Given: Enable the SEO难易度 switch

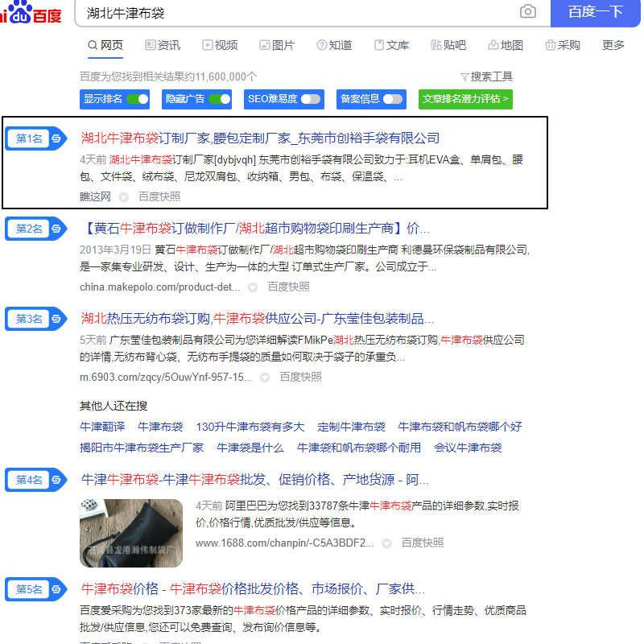Looking at the screenshot, I should point(311,99).
